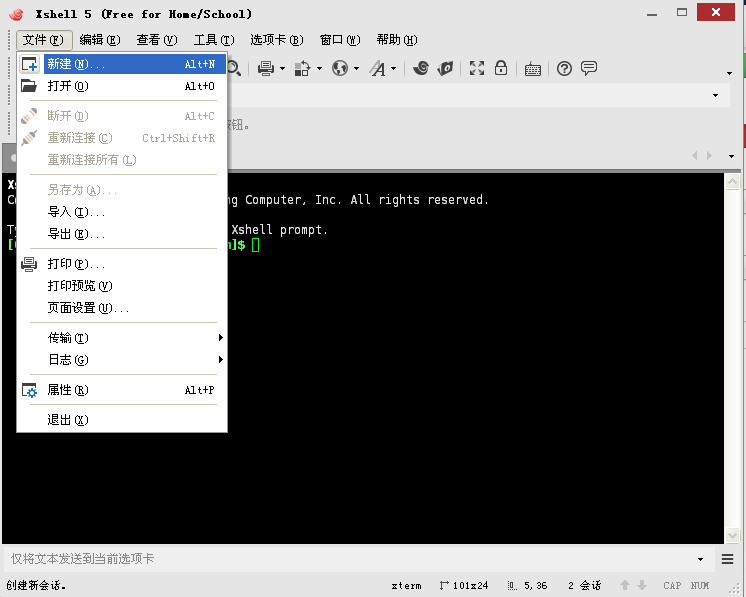Viewport: 746px width, 597px height.
Task: Click inside the black terminal at the prompt cursor
Action: [255, 245]
